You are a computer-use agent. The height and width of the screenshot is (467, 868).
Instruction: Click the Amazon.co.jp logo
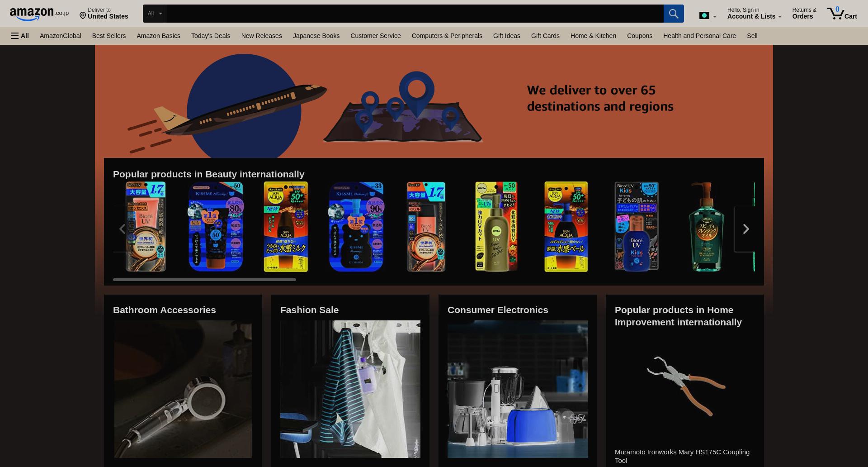[39, 14]
